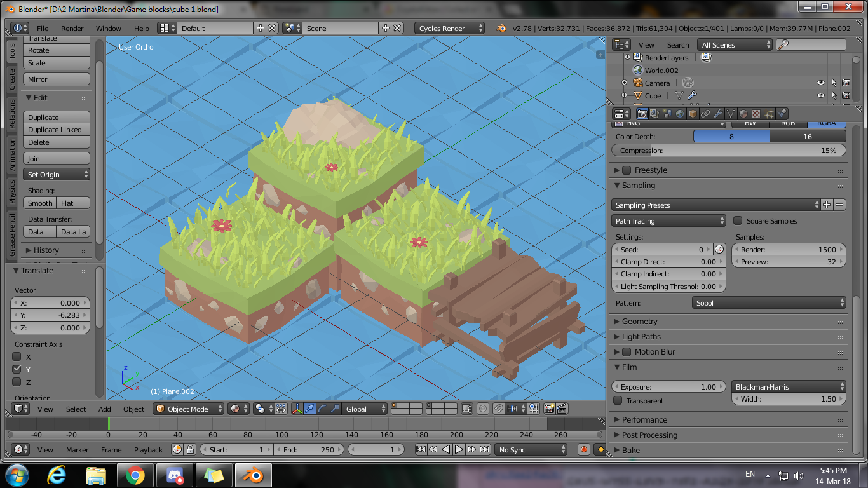
Task: Click the pivot point selector icon
Action: click(x=264, y=409)
